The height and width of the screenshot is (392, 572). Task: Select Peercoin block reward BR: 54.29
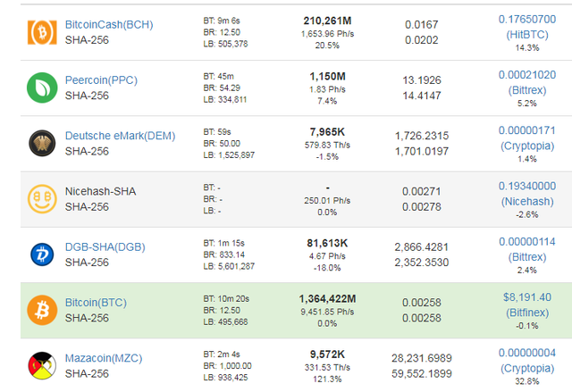point(222,88)
